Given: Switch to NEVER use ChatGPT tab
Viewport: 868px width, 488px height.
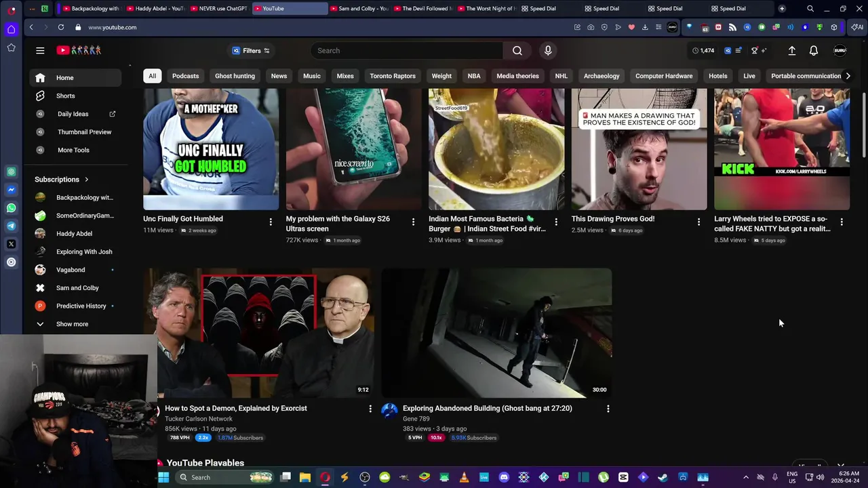Looking at the screenshot, I should [x=218, y=9].
